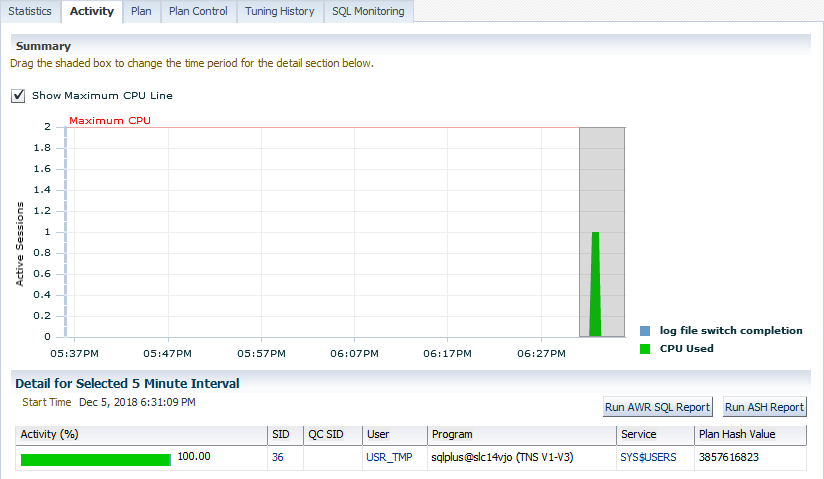Go to the Tuning History tab
Viewport: 824px width, 479px height.
pyautogui.click(x=280, y=11)
